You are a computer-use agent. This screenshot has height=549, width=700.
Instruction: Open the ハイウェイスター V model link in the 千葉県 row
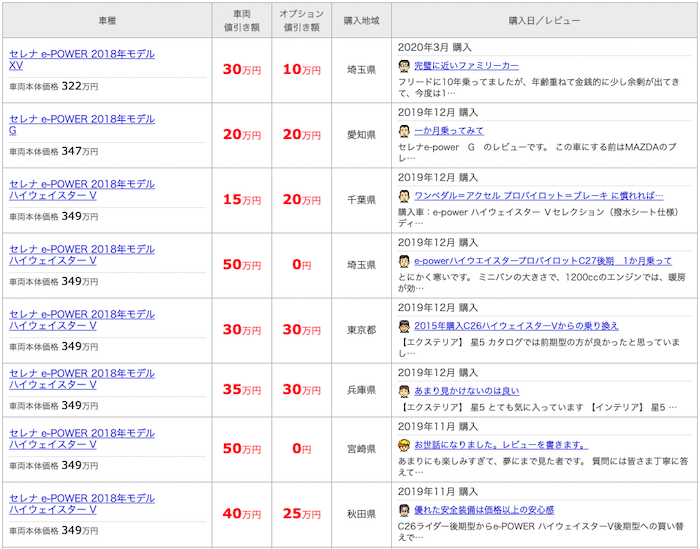coord(82,190)
